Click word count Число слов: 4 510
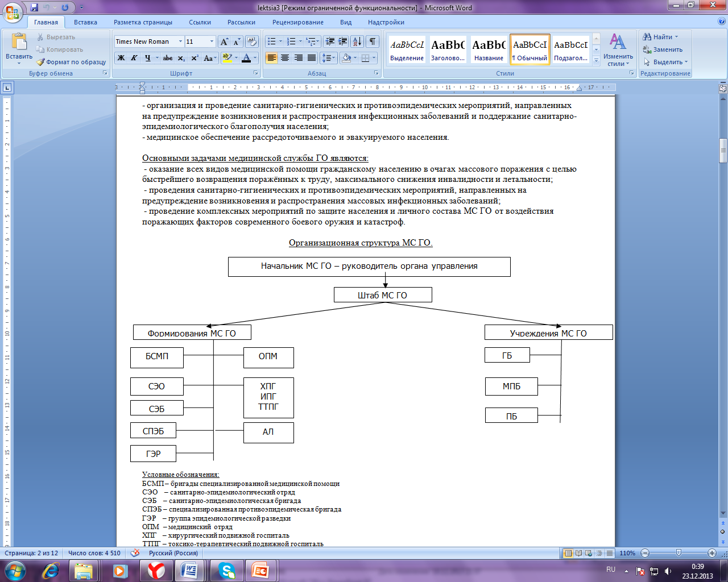 (x=94, y=553)
